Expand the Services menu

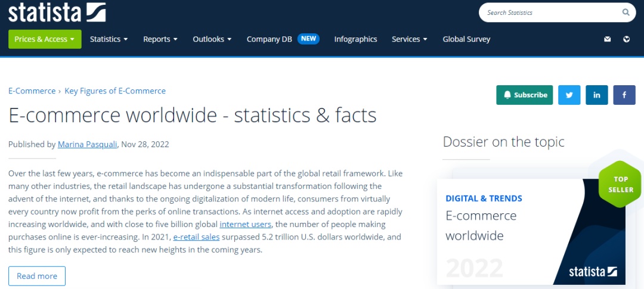coord(410,39)
